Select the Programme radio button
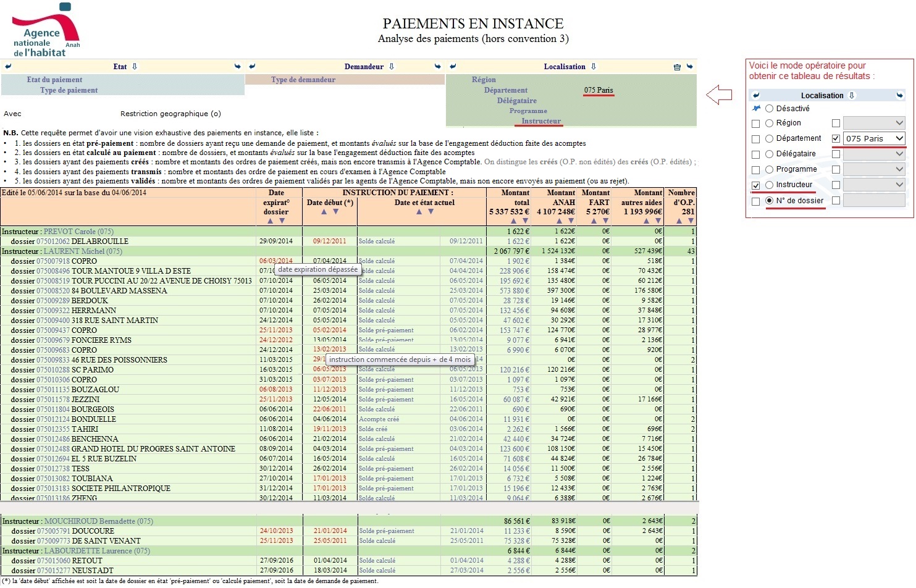 [x=769, y=170]
